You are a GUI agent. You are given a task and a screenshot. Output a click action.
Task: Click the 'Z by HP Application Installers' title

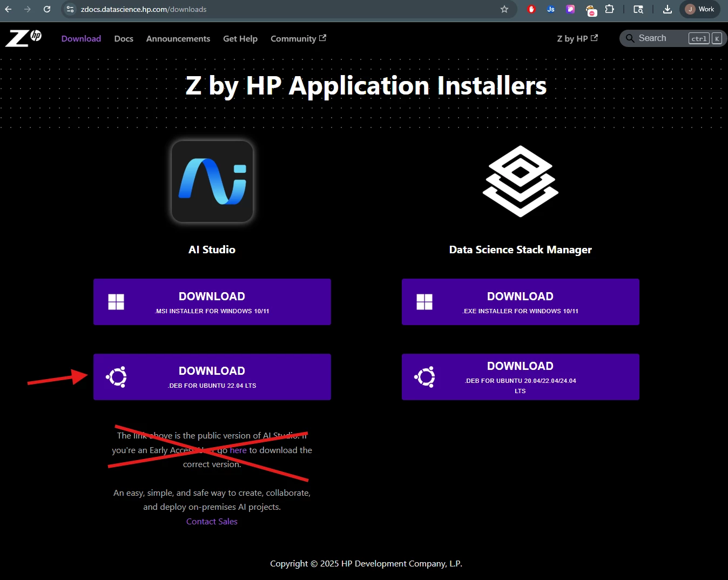[366, 86]
